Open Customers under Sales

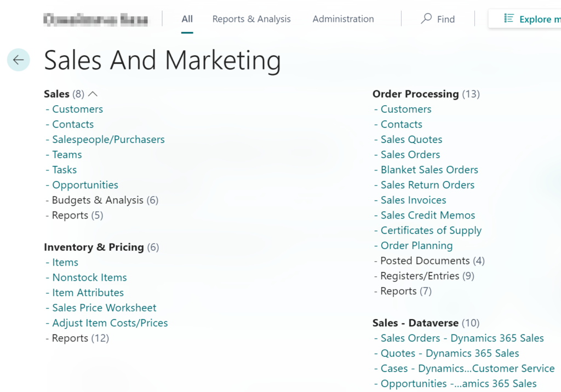[x=77, y=109]
